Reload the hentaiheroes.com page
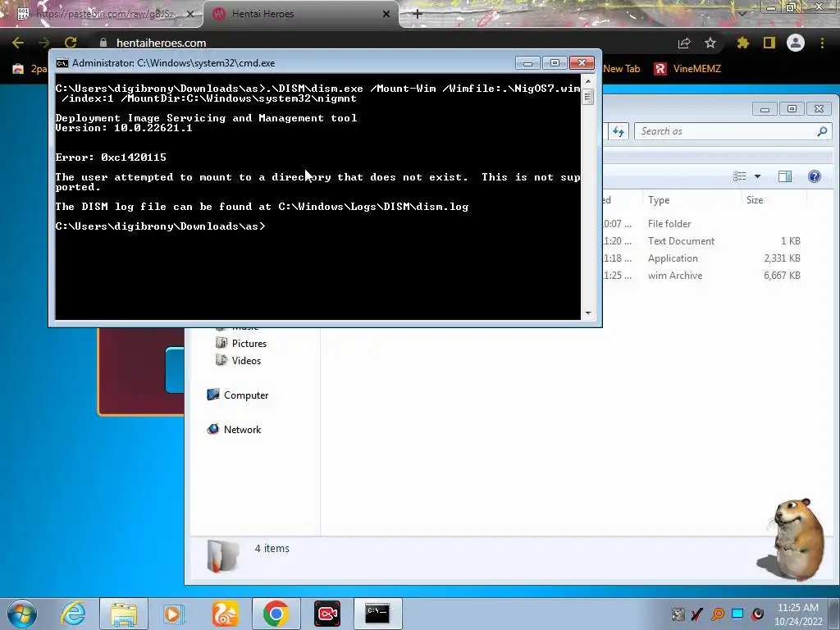The image size is (840, 630). pyautogui.click(x=71, y=43)
